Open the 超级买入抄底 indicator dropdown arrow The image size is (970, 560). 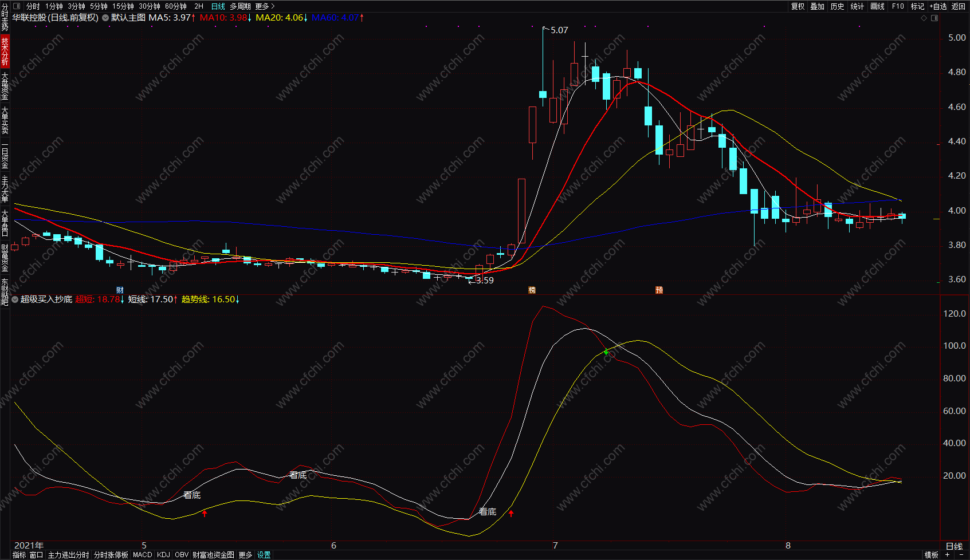[x=15, y=299]
